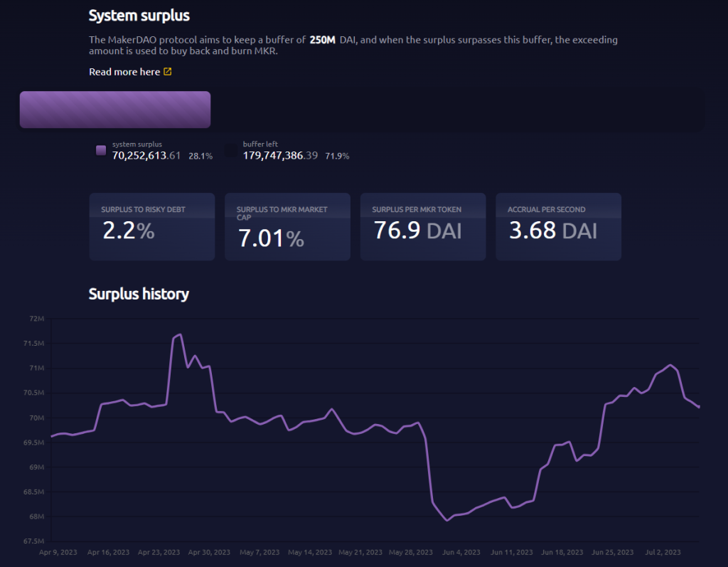Click the May 14, 2023 axis date label
Image resolution: width=728 pixels, height=567 pixels.
click(x=310, y=552)
